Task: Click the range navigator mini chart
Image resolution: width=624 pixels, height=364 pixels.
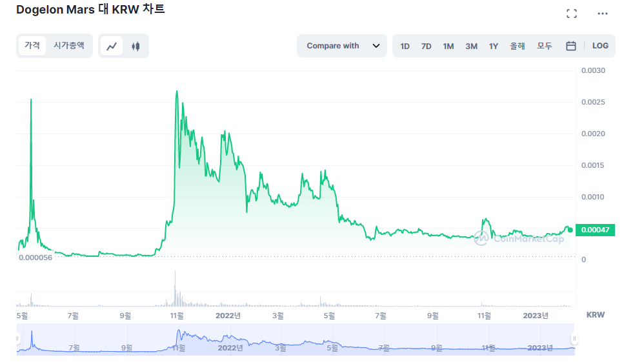Action: (x=296, y=339)
